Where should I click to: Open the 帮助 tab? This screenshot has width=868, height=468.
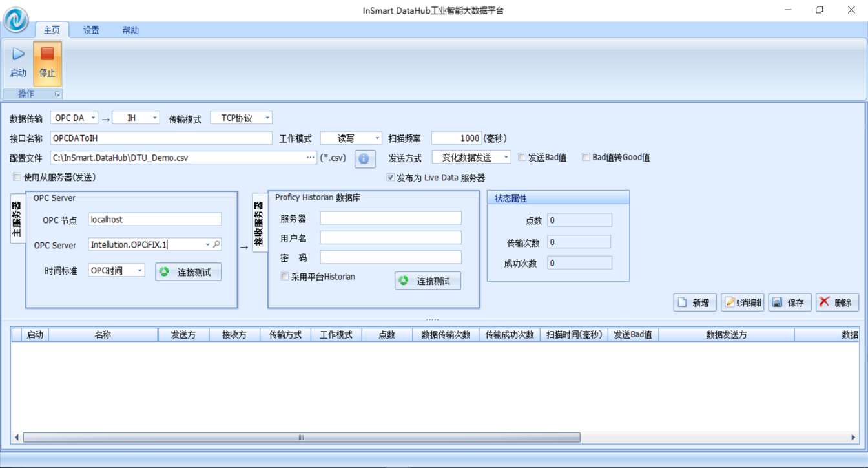coord(130,30)
